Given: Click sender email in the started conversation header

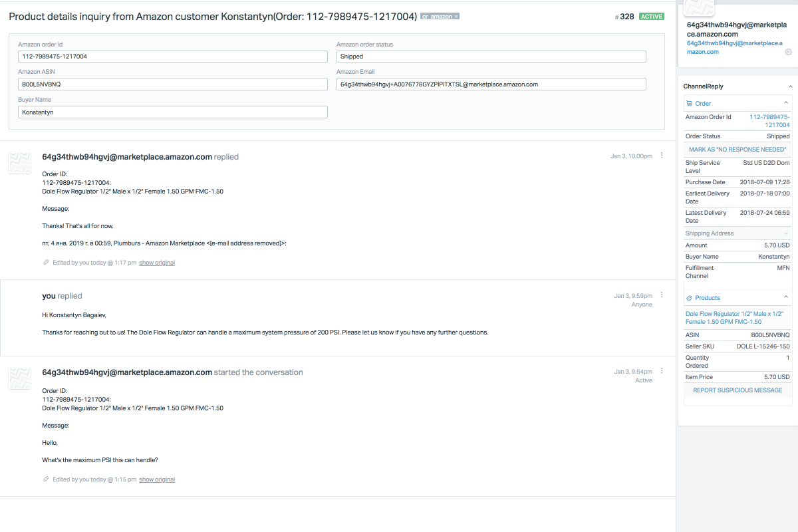Looking at the screenshot, I should [x=127, y=372].
